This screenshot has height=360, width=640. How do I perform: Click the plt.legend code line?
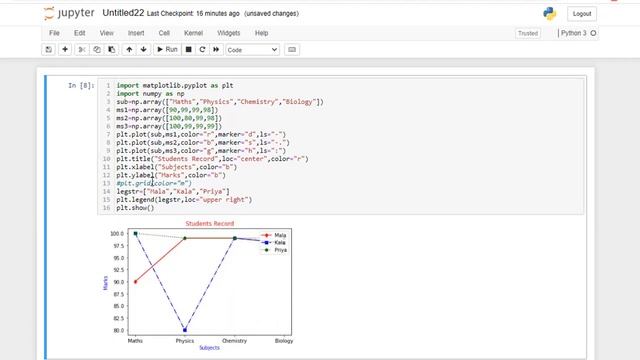click(184, 200)
